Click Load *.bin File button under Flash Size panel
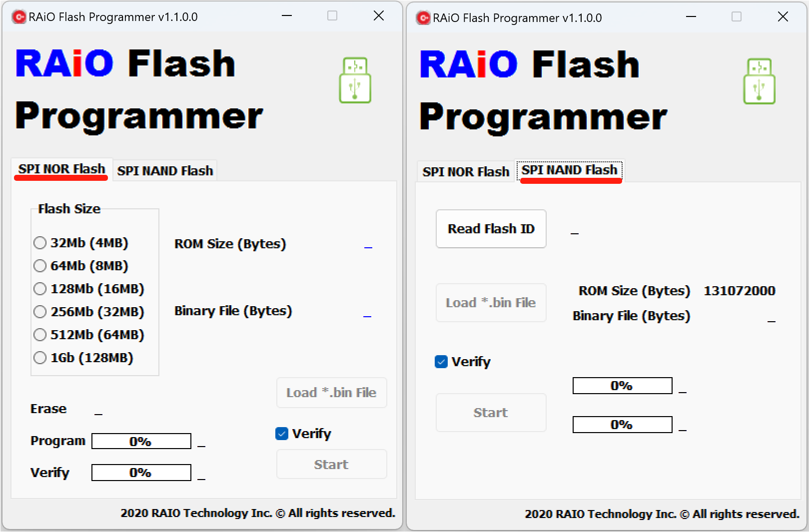This screenshot has width=809, height=532. (331, 393)
